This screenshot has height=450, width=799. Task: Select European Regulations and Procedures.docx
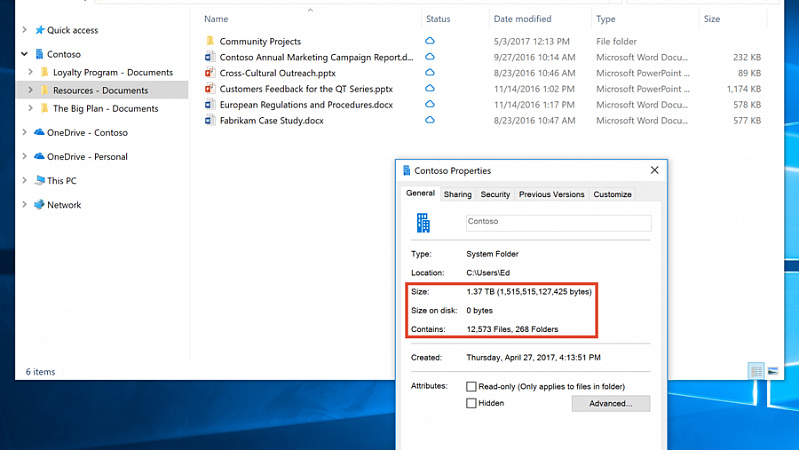coord(306,104)
